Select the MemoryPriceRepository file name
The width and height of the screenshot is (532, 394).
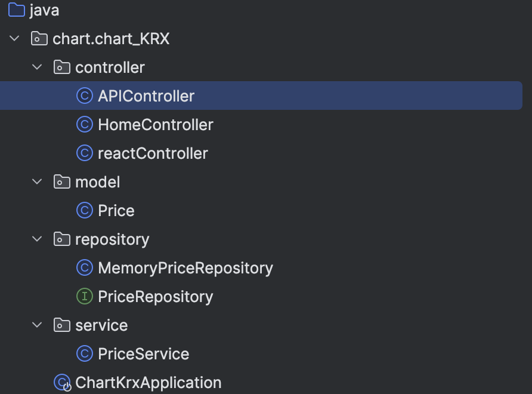click(x=185, y=268)
